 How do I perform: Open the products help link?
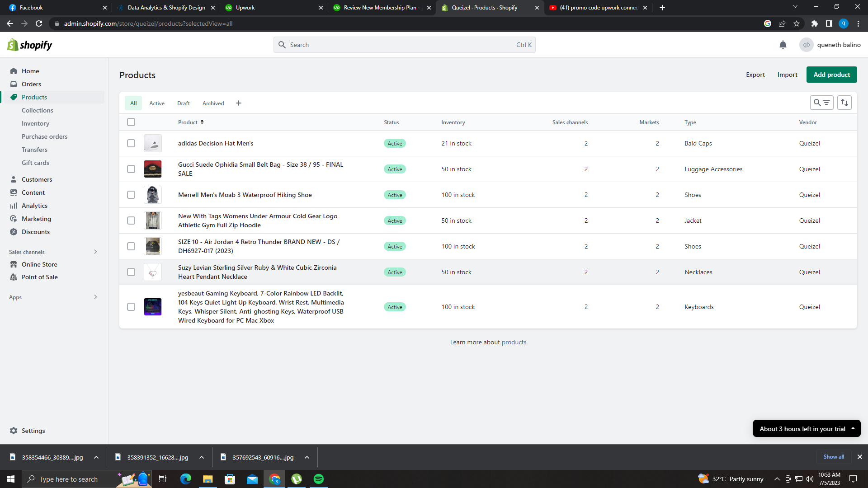514,342
